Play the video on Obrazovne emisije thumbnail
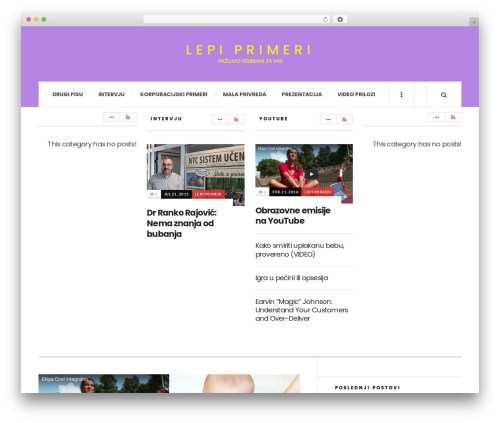The image size is (500, 423). (x=311, y=174)
